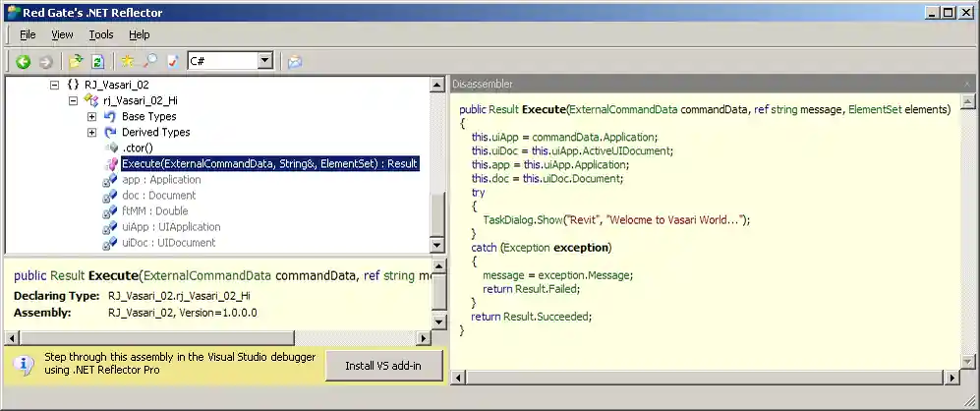Open the C# language dropdown
This screenshot has height=411, width=980.
[263, 62]
